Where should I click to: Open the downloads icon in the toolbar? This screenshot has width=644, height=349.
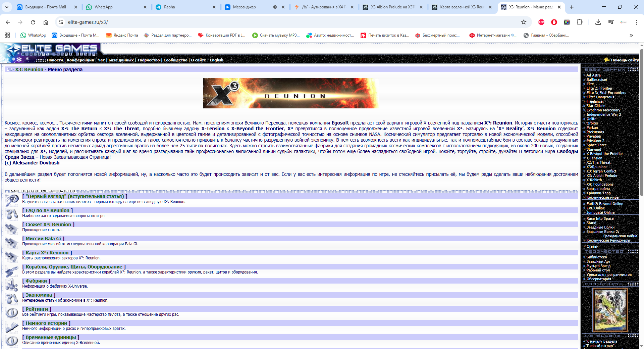(x=598, y=22)
